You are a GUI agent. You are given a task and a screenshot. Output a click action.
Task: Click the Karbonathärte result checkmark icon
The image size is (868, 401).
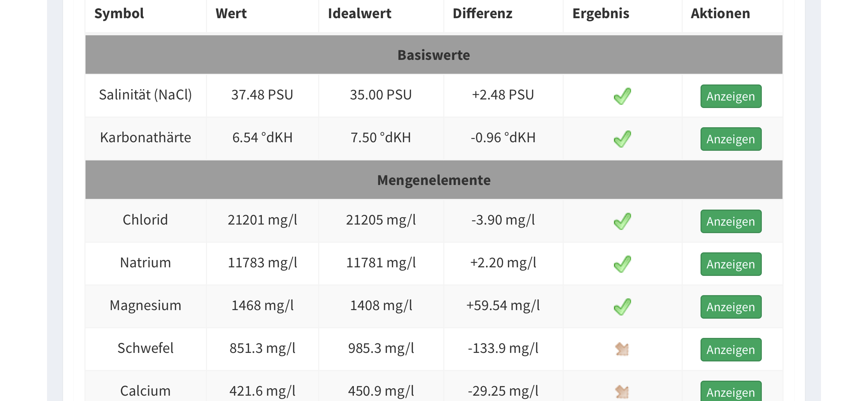point(622,139)
